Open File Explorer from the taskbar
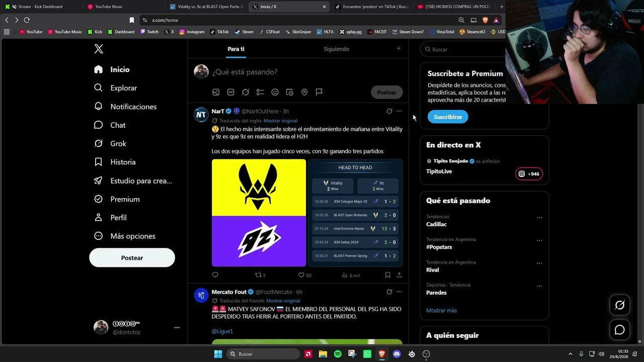 click(x=323, y=354)
